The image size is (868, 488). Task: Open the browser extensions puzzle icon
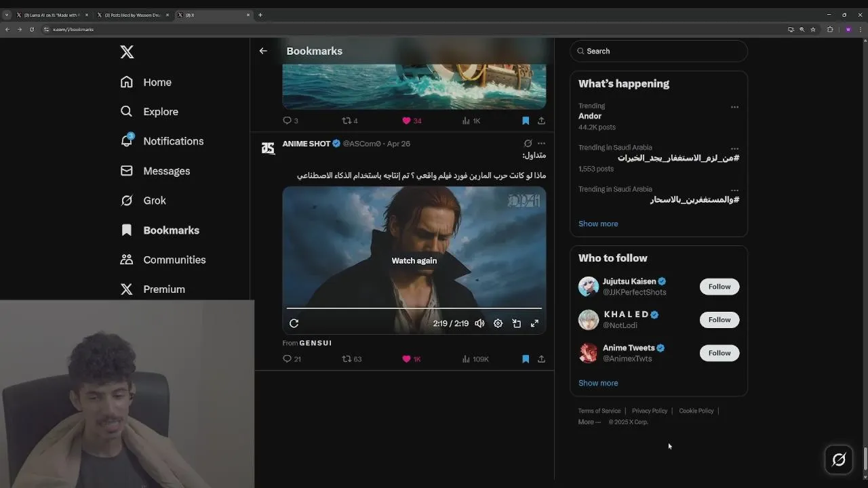[x=830, y=29]
